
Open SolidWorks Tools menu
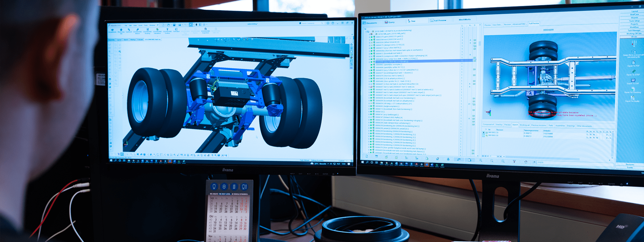point(146,25)
